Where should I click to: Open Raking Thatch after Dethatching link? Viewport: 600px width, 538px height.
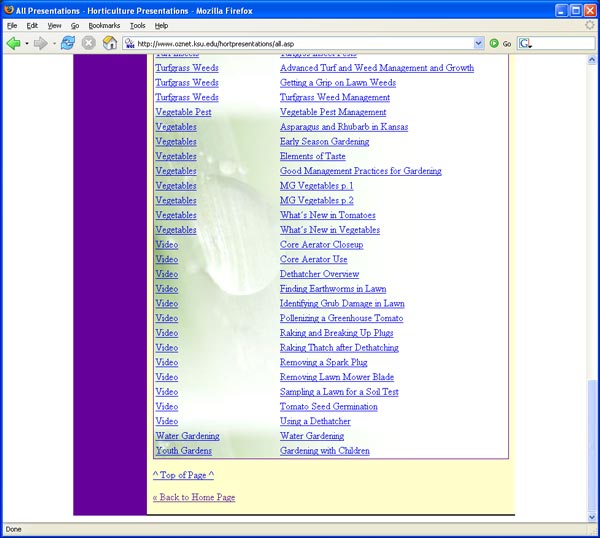(339, 348)
